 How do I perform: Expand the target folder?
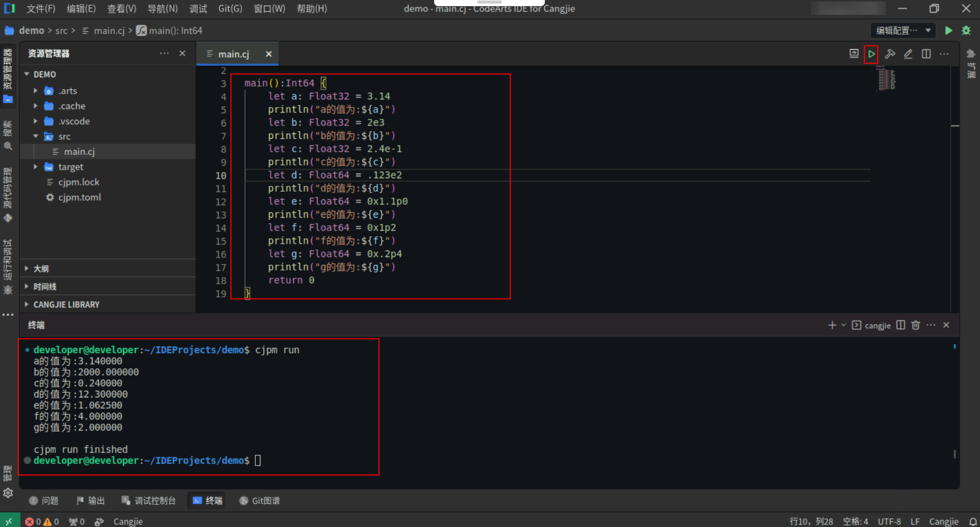click(35, 167)
